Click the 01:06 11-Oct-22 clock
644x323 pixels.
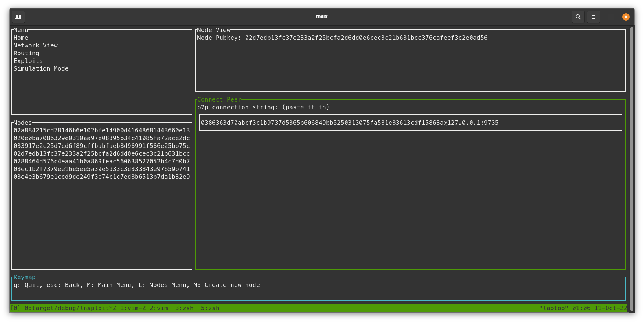[600, 308]
